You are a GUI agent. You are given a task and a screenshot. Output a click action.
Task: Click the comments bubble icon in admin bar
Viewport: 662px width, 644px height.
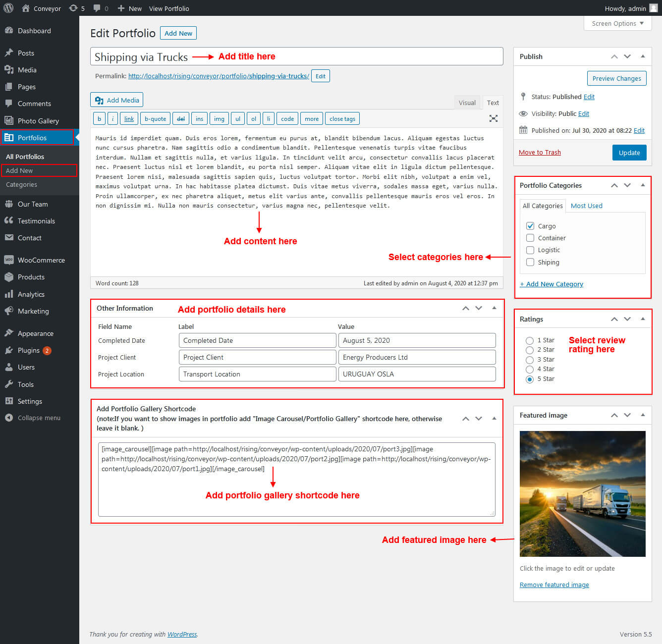click(x=97, y=8)
